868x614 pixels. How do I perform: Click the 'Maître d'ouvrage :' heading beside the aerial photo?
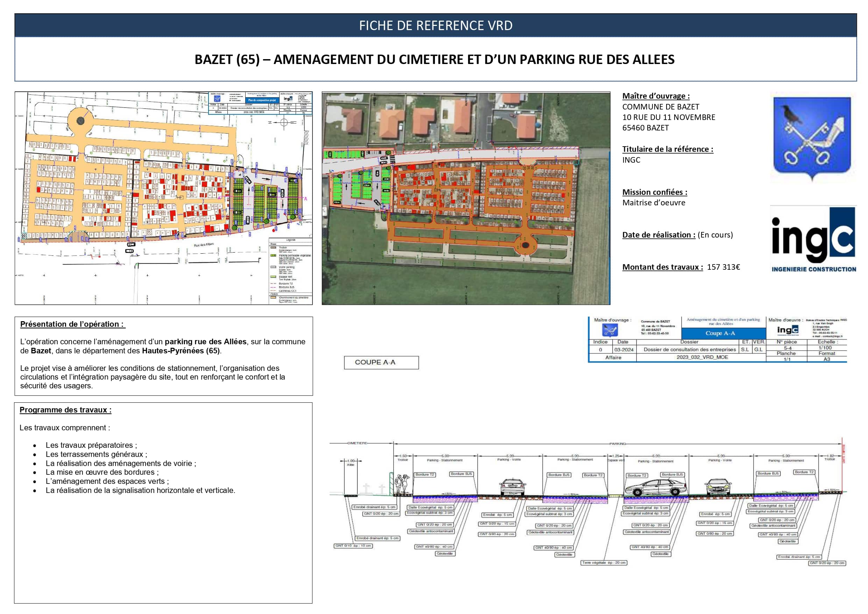click(656, 96)
